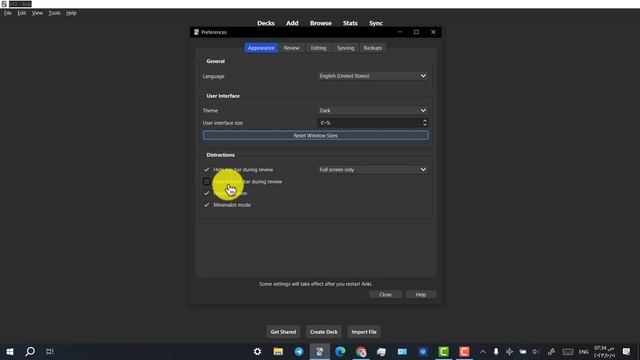Open the Language dropdown
This screenshot has width=640, height=360.
373,76
